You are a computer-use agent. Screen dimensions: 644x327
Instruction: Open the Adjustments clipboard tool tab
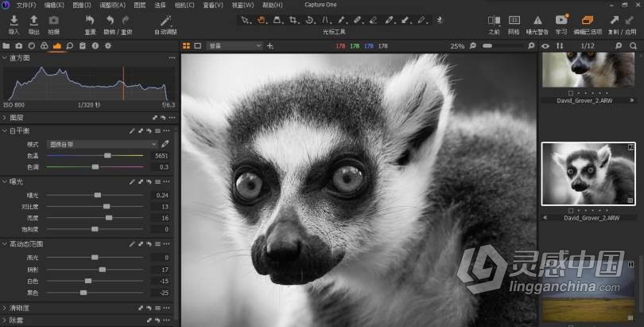[x=83, y=46]
